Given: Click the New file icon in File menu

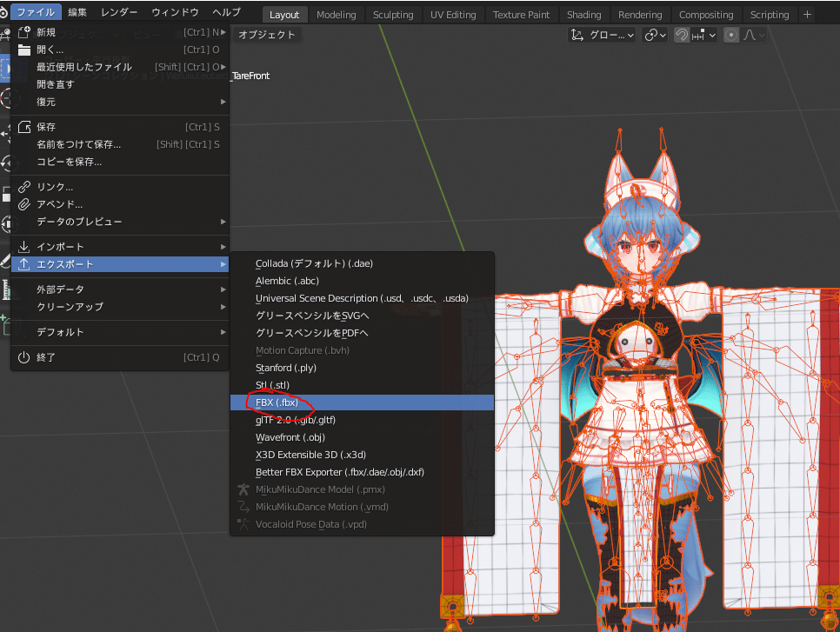Looking at the screenshot, I should [x=24, y=32].
